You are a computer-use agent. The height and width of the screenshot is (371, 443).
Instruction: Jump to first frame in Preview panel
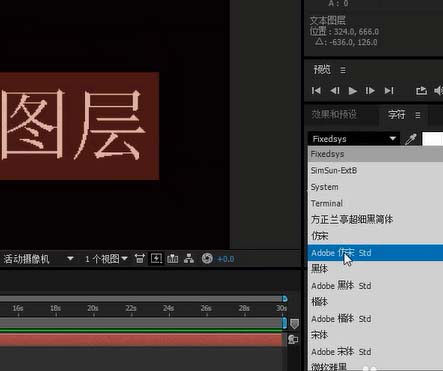tap(316, 91)
